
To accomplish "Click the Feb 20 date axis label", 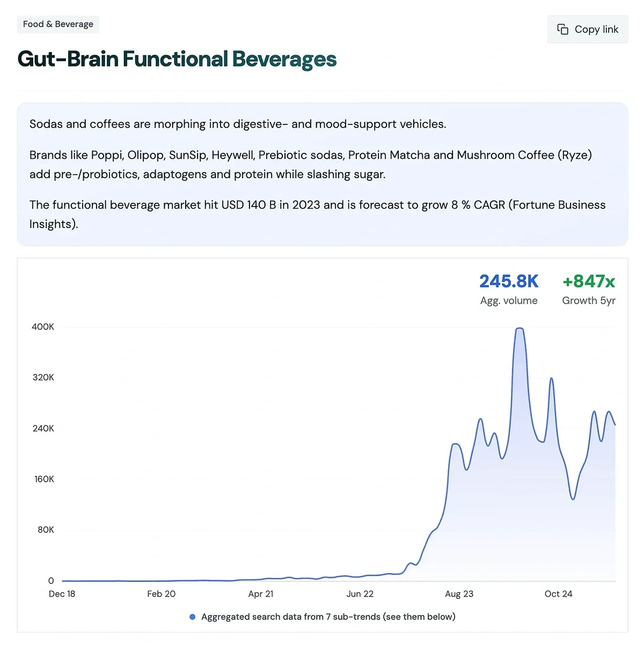I will pos(161,594).
